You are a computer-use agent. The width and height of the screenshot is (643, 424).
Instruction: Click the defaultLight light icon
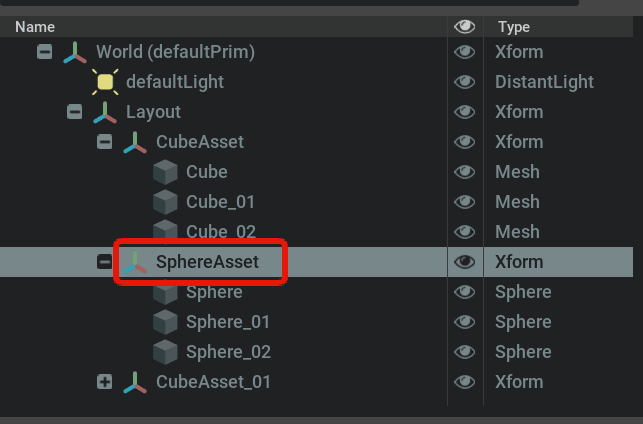pos(105,82)
